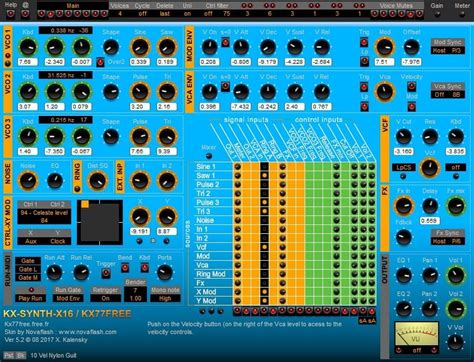474x362 pixels.
Task: Select the Ctrl 1 tab
Action: point(30,204)
